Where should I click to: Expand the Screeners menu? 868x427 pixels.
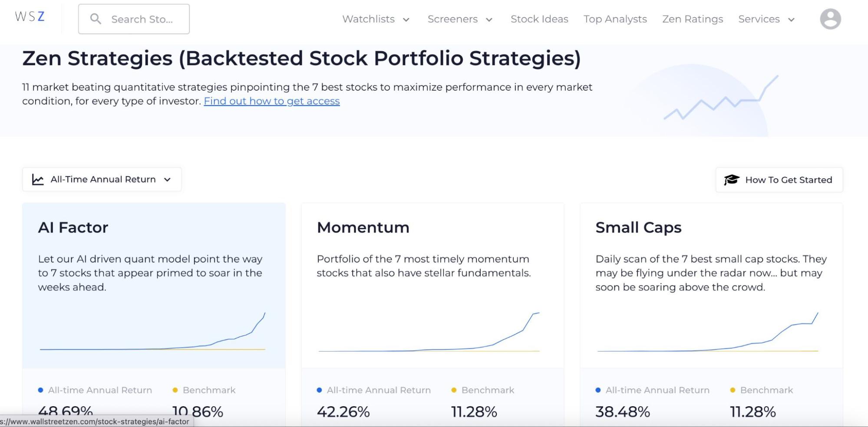click(x=460, y=19)
